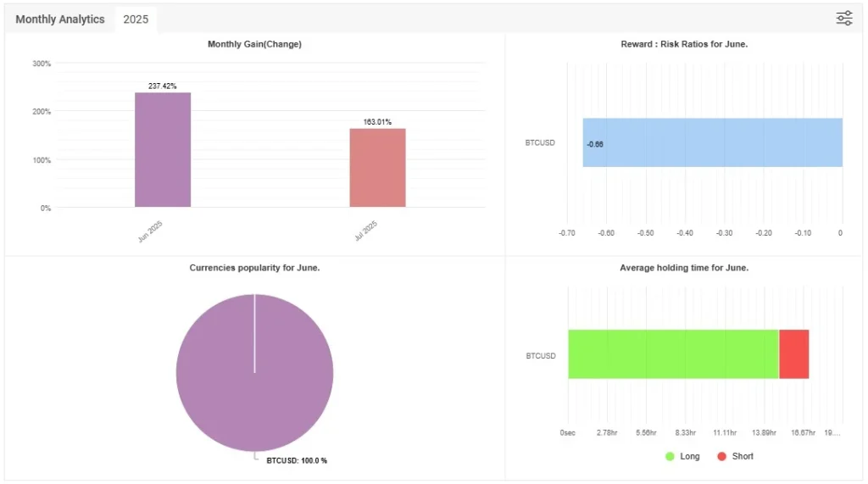Click the BTCUSD label in holding time chart
This screenshot has width=868, height=484.
click(540, 356)
